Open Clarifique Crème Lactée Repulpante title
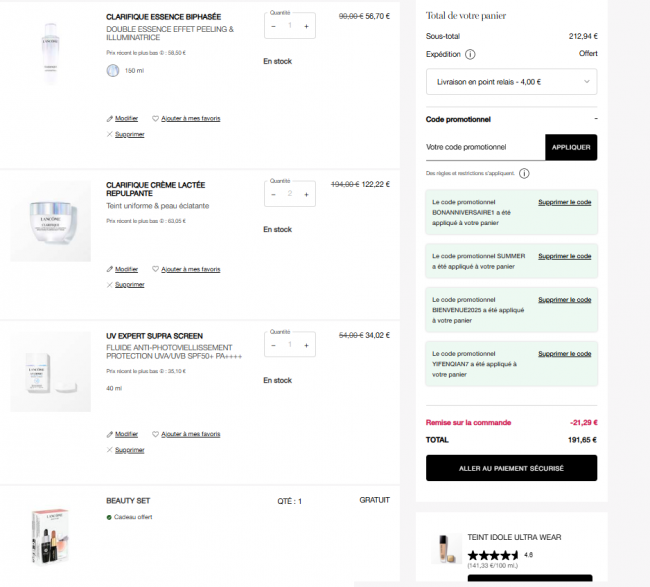 (x=155, y=189)
